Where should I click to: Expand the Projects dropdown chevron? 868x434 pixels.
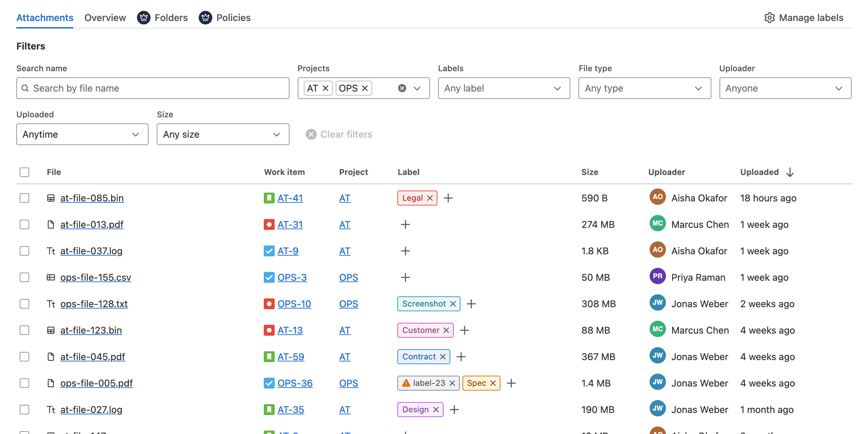[x=417, y=88]
